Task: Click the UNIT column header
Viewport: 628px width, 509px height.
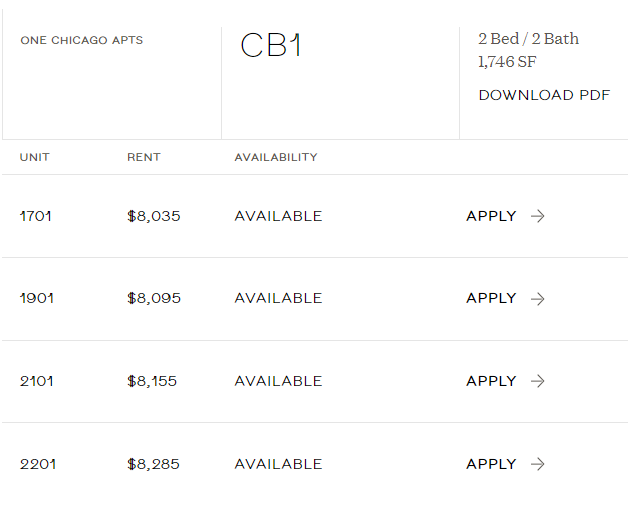Action: (35, 157)
